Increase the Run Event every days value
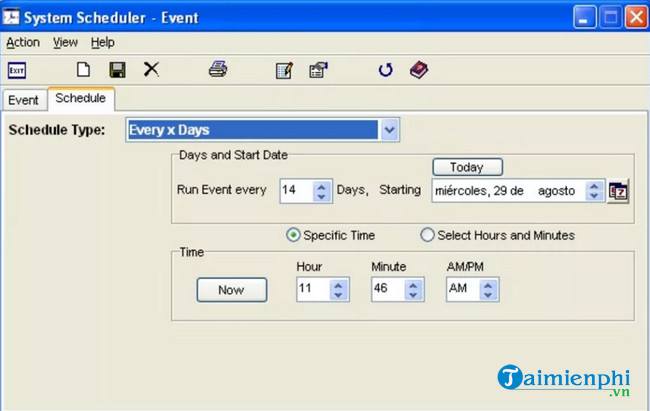This screenshot has height=411, width=650. [x=322, y=186]
